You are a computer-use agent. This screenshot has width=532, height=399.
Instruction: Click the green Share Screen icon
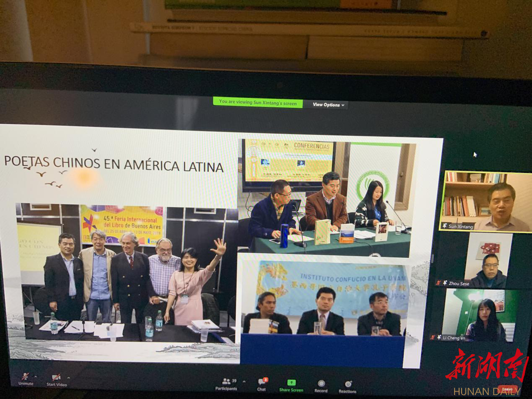click(291, 383)
